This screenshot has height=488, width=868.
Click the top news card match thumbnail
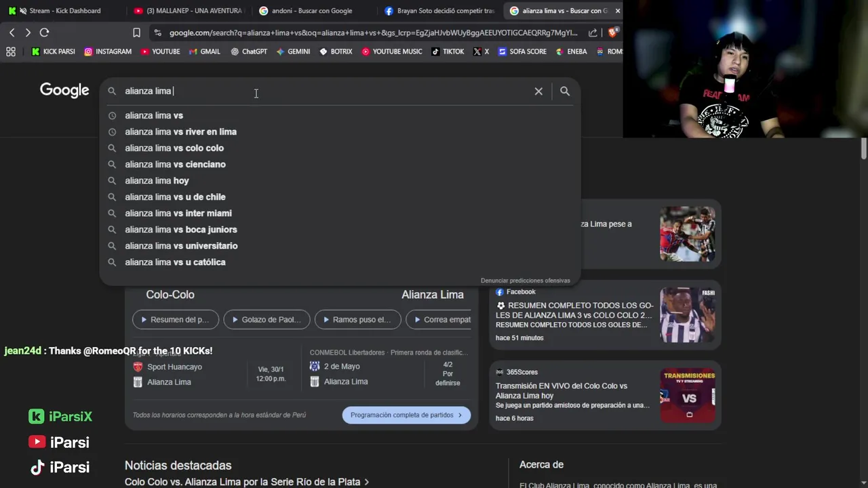[688, 234]
